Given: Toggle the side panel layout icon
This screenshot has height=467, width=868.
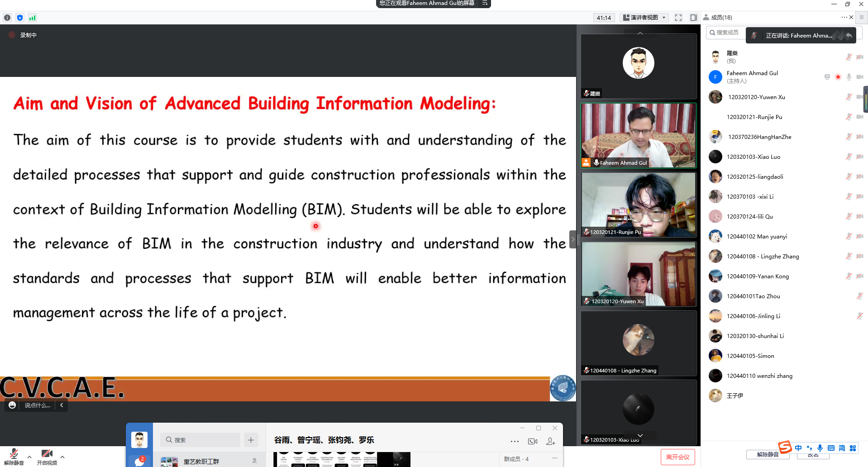Looking at the screenshot, I should tap(693, 18).
